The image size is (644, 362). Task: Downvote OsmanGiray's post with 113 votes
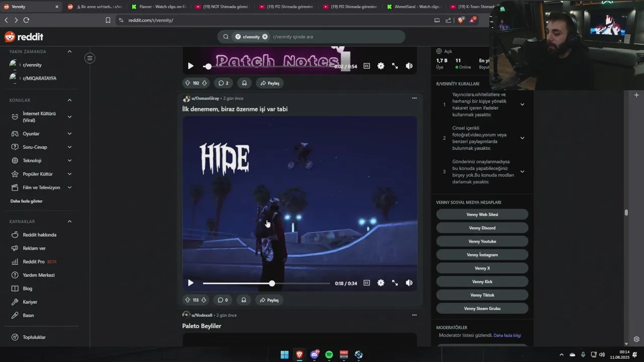[x=204, y=300]
